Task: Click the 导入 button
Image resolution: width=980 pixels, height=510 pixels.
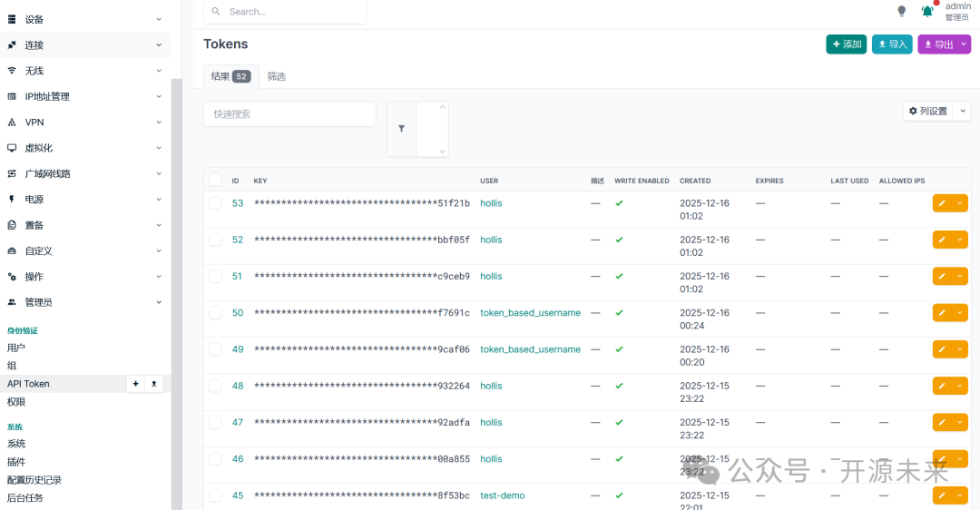Action: (892, 44)
